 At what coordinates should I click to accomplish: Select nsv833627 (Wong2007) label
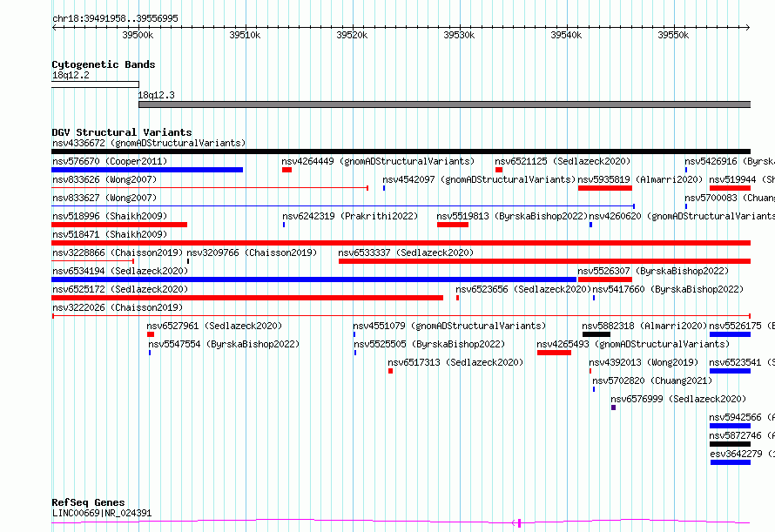104,198
